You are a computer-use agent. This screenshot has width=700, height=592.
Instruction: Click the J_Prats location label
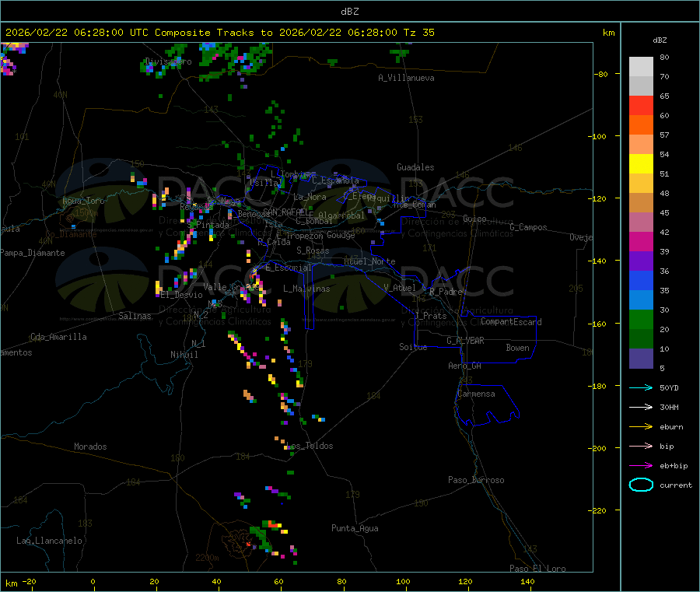430,315
